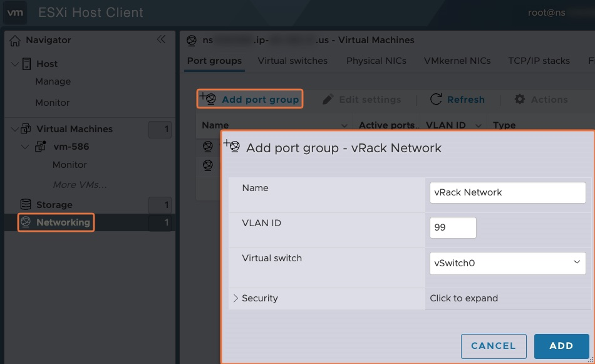This screenshot has height=364, width=595.
Task: Open the Name column dropdown arrow
Action: point(344,126)
